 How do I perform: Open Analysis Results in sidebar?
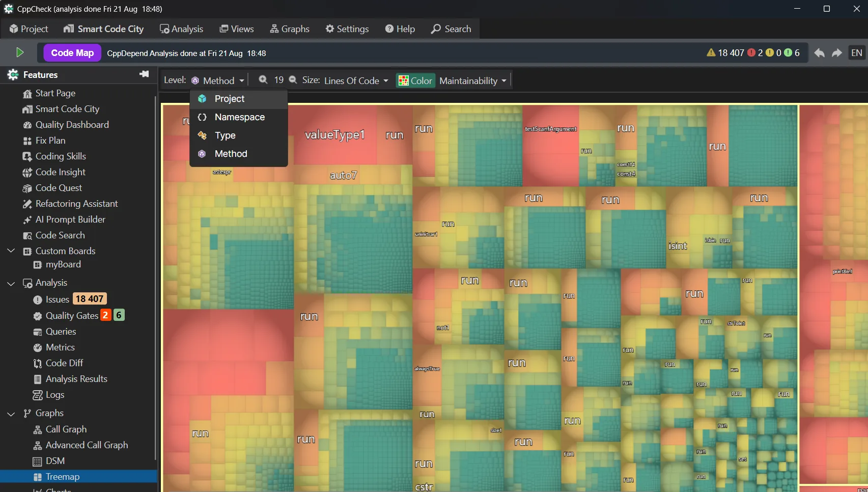[x=76, y=379]
